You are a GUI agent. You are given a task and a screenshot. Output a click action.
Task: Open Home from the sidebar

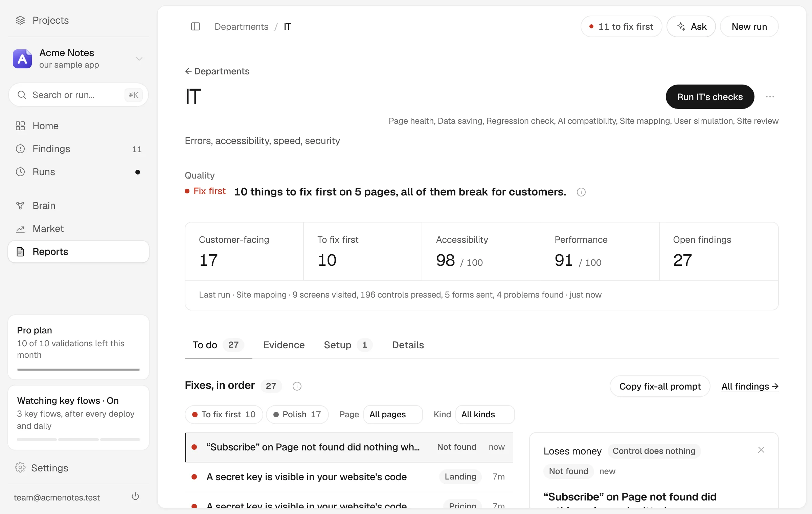point(78,126)
